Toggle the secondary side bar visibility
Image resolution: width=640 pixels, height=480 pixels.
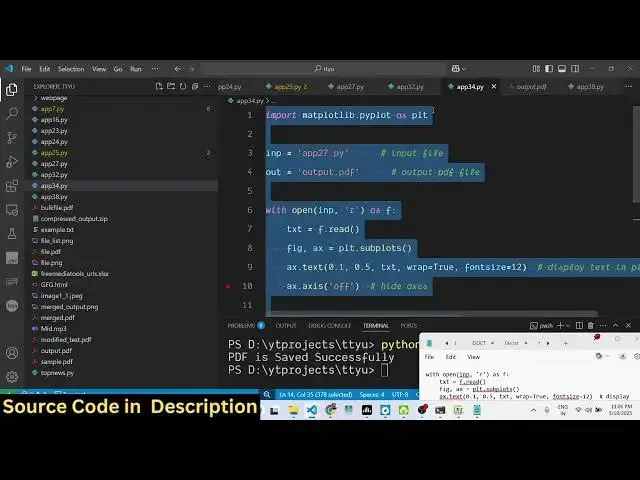[575, 69]
